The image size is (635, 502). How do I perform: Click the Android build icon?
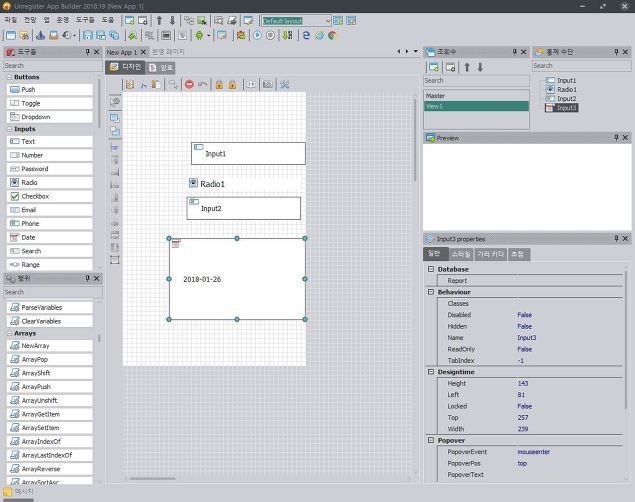(x=199, y=36)
